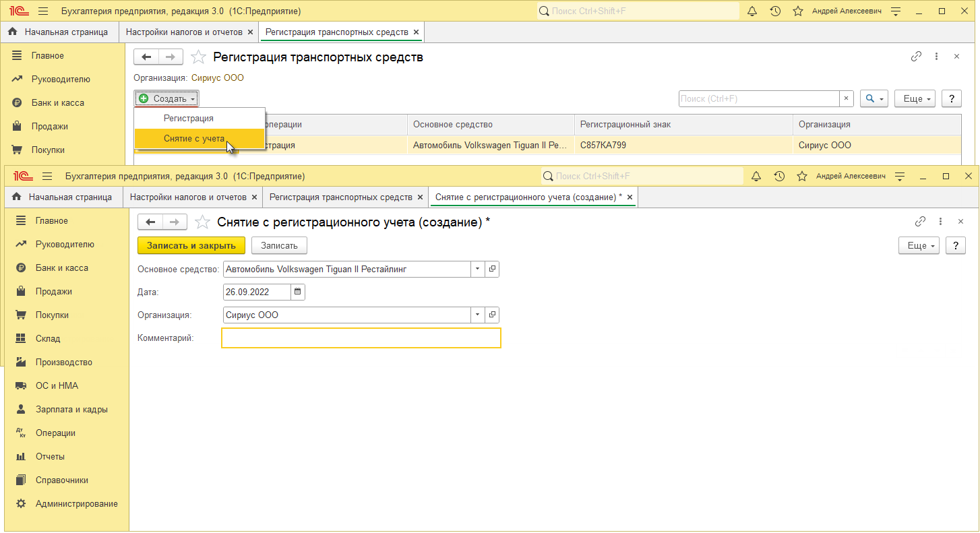Open settings lines icon in front window title bar
The width and height of the screenshot is (980, 533).
click(900, 176)
